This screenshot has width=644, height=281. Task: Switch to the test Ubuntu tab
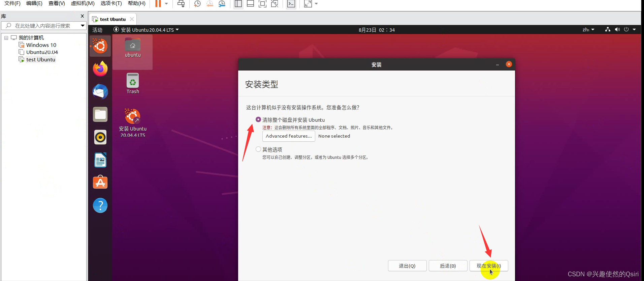click(112, 19)
